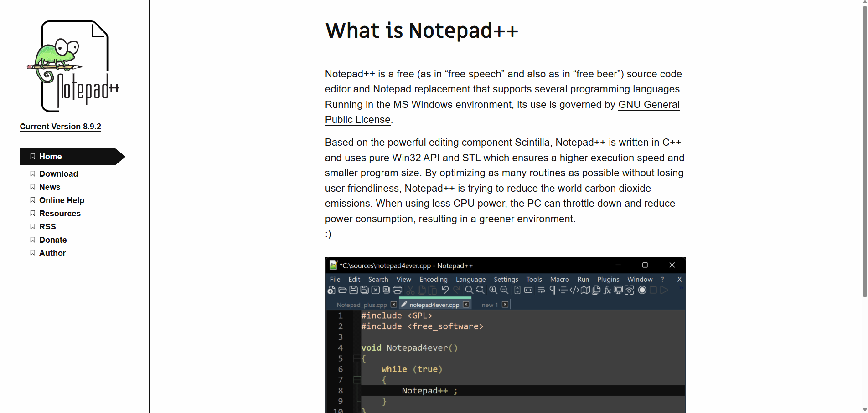The image size is (868, 413).
Task: Open the Encoding menu in Notepad++ screenshot
Action: [x=434, y=280]
